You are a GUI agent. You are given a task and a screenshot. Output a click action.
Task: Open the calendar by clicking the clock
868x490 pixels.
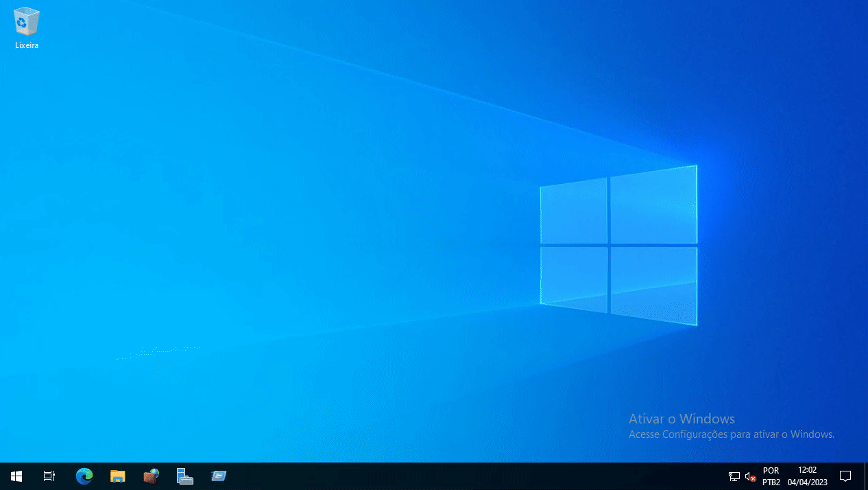pos(806,470)
